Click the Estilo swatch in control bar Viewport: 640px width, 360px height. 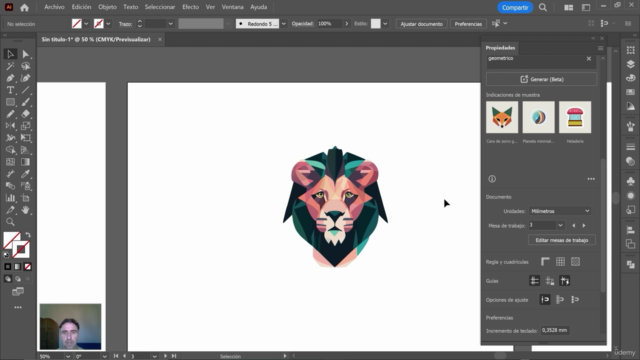pyautogui.click(x=376, y=24)
